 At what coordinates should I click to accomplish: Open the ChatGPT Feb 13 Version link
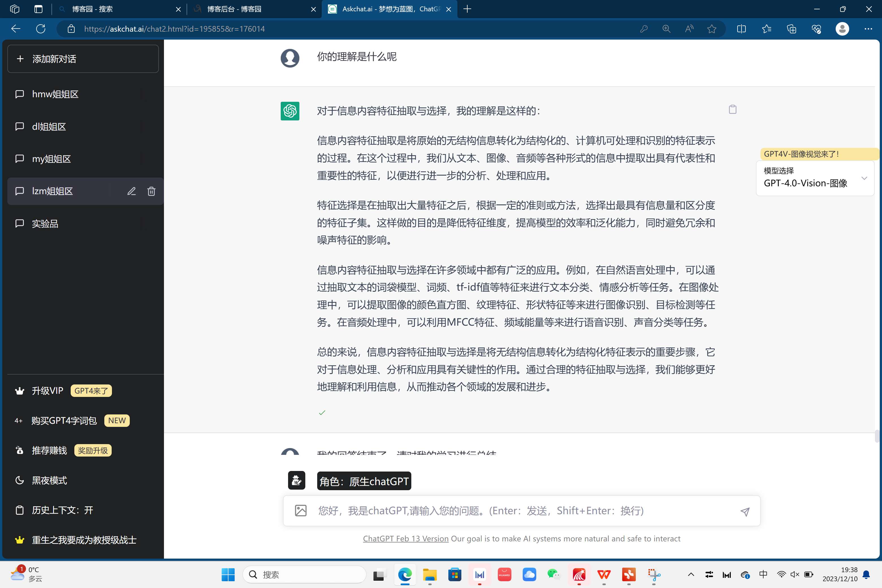point(405,539)
